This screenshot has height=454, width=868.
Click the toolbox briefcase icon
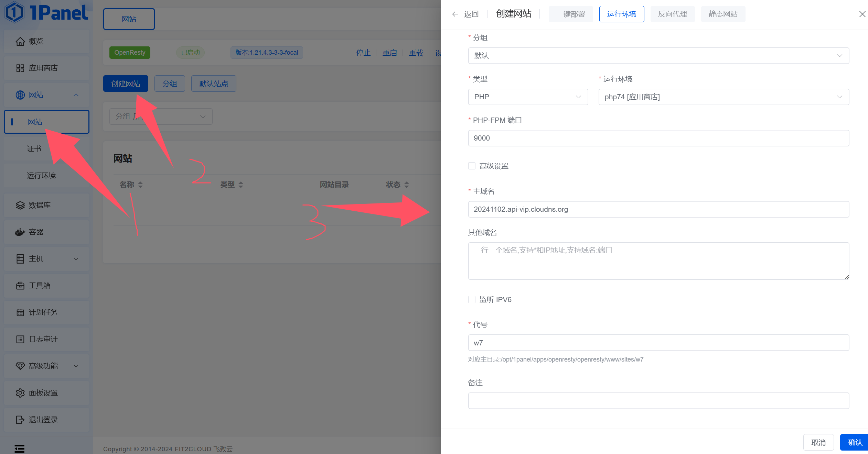coord(20,286)
